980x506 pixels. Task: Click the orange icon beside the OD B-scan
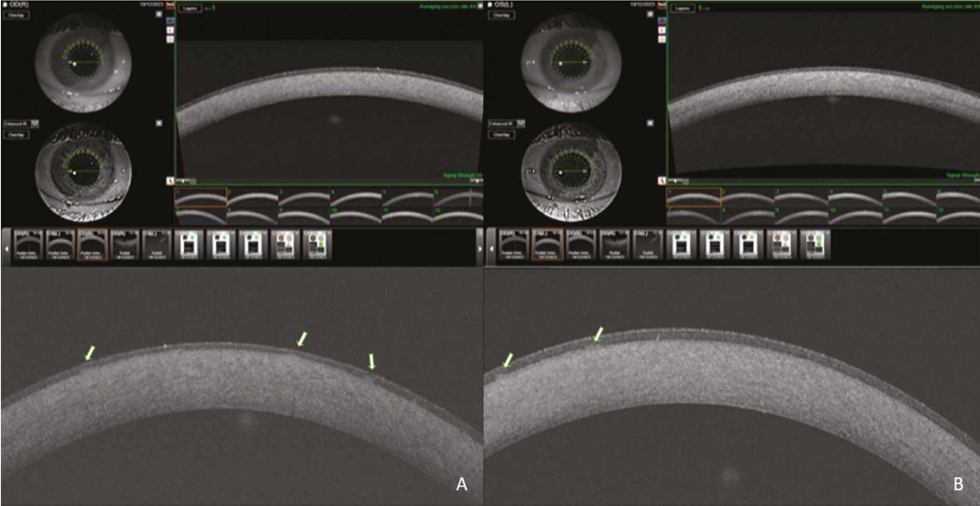click(170, 30)
